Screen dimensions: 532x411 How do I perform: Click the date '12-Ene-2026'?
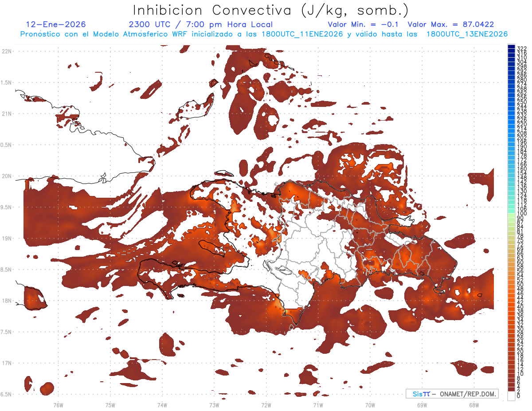coord(56,24)
